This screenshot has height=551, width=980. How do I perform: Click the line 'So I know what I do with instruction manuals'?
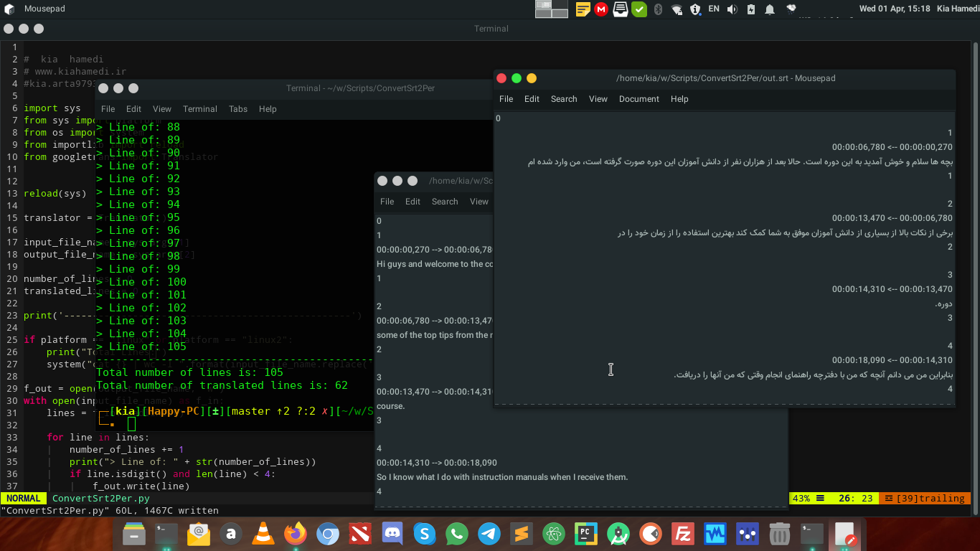point(502,477)
